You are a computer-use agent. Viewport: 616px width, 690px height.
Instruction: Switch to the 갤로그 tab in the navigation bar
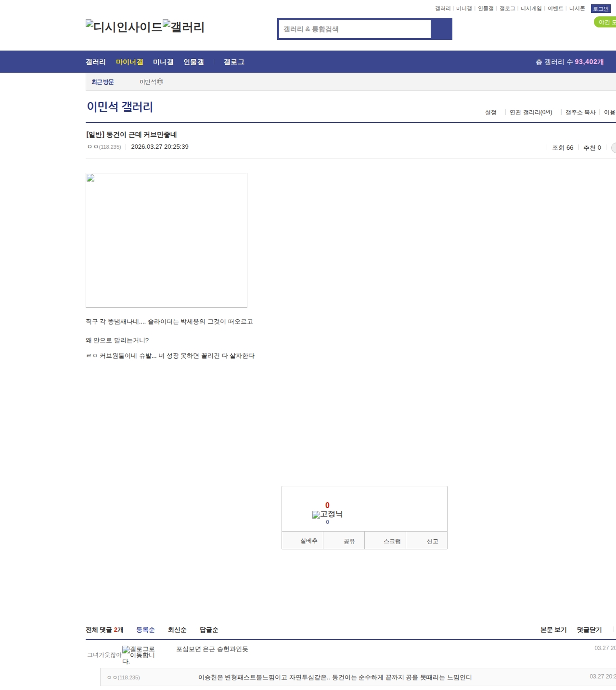point(234,62)
